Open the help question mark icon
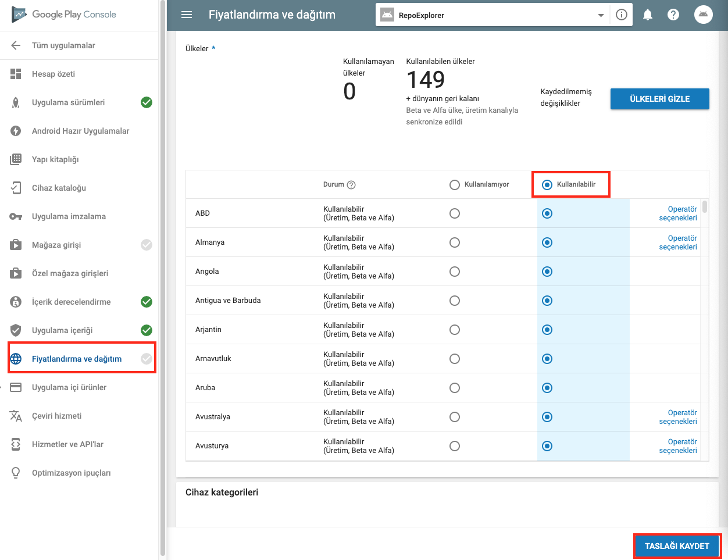 pos(673,15)
